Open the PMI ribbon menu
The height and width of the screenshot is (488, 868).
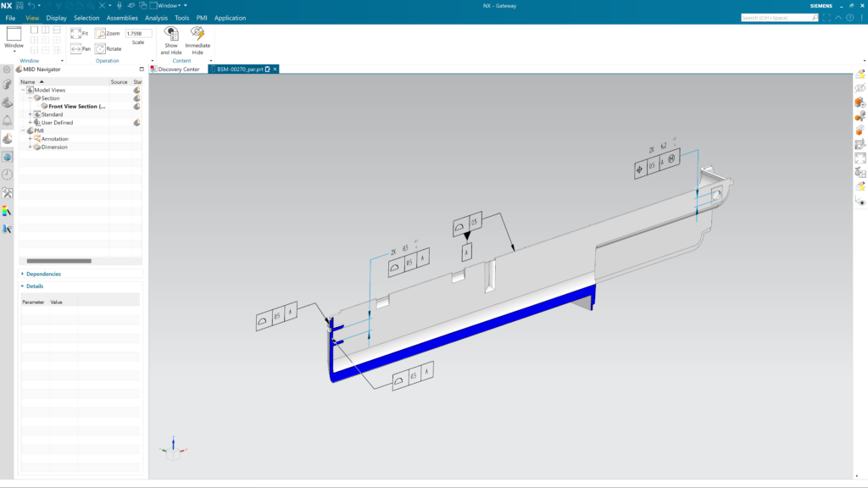200,17
